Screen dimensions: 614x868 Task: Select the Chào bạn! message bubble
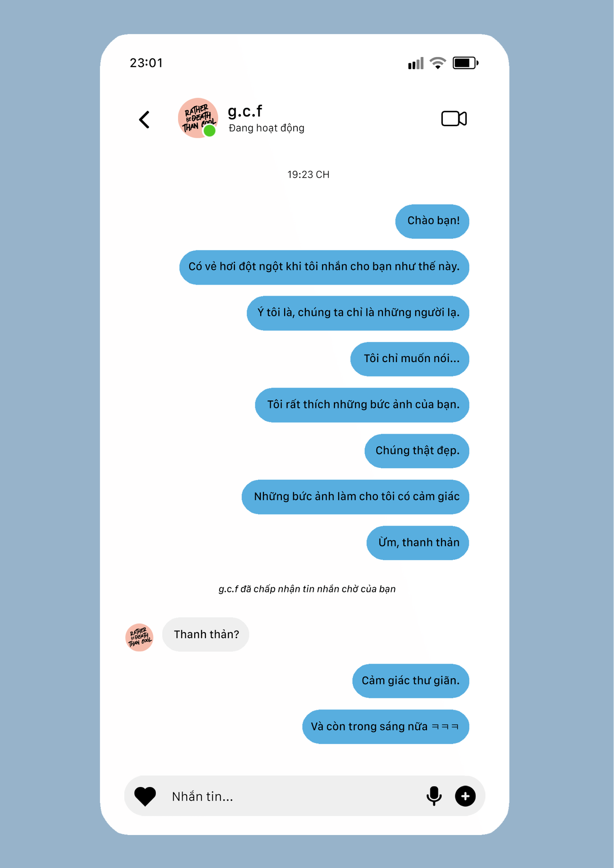[432, 221]
